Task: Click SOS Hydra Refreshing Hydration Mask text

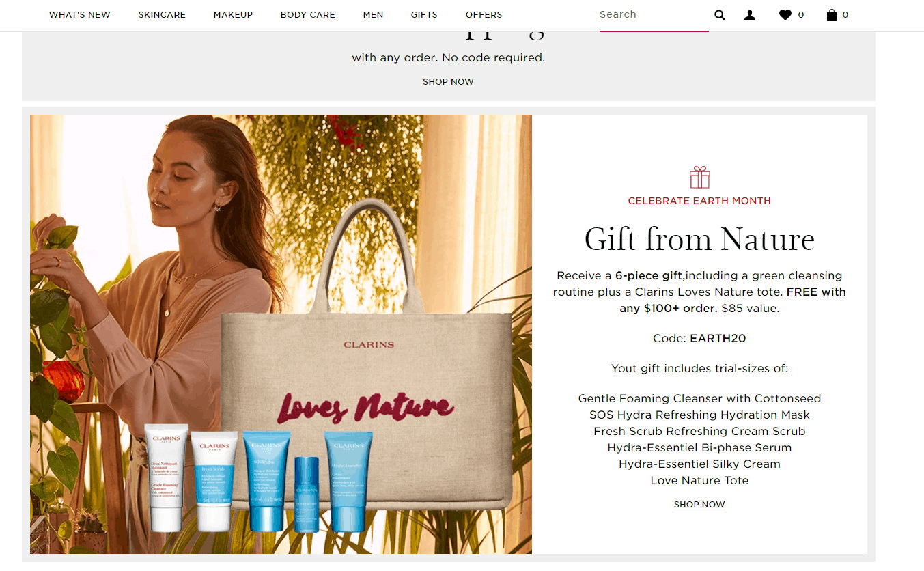Action: pyautogui.click(x=699, y=415)
